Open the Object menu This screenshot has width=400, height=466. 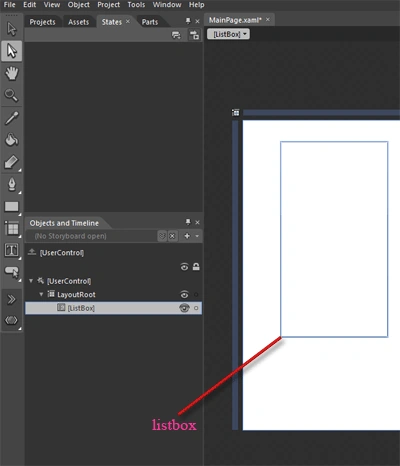tap(79, 5)
